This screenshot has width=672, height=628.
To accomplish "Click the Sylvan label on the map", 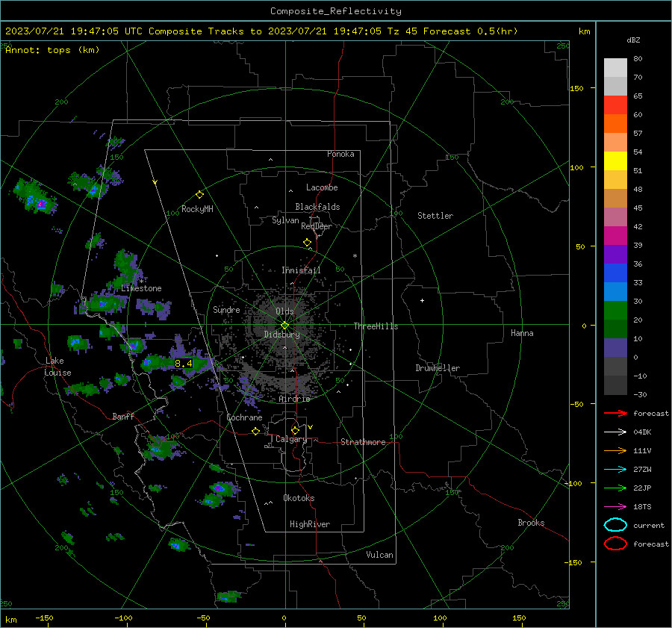I will tap(285, 220).
